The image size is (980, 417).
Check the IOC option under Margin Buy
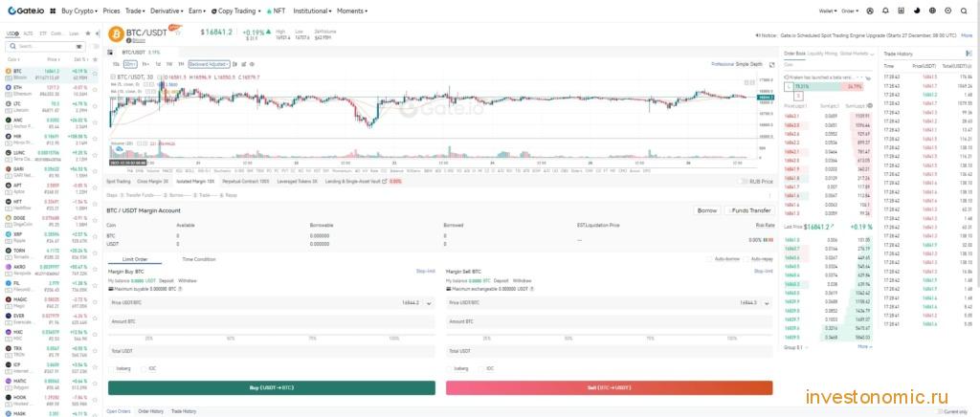pyautogui.click(x=145, y=369)
